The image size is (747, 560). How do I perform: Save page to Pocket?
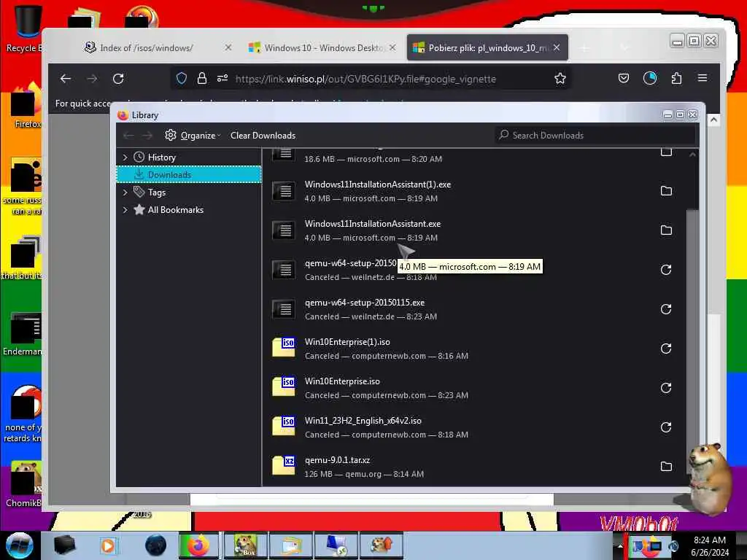624,78
